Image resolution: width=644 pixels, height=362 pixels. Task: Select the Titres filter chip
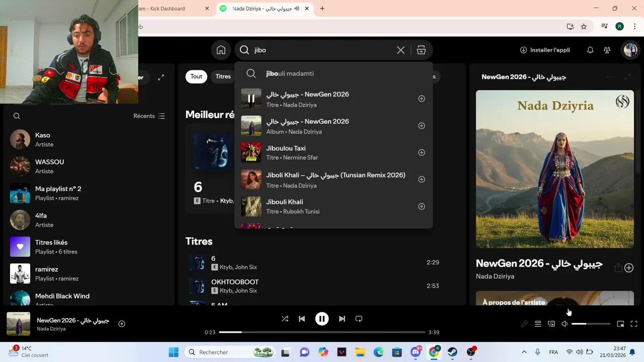click(223, 76)
